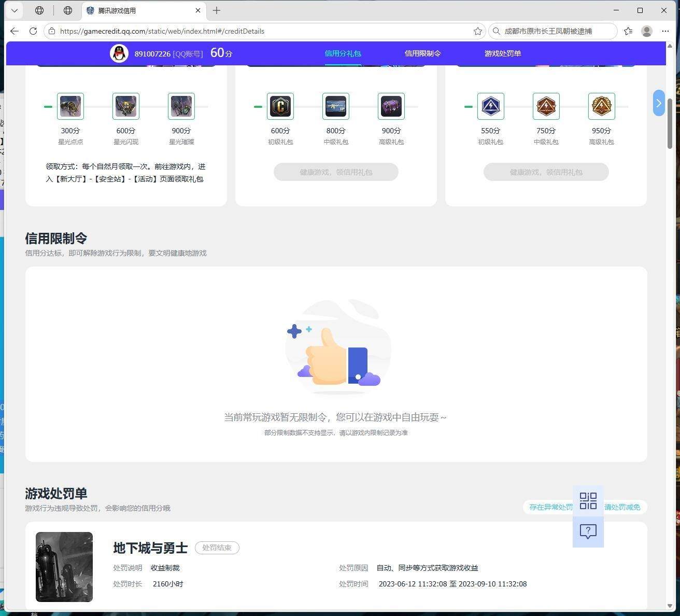680x616 pixels.
Task: Open browser favorites list icon
Action: pos(628,31)
